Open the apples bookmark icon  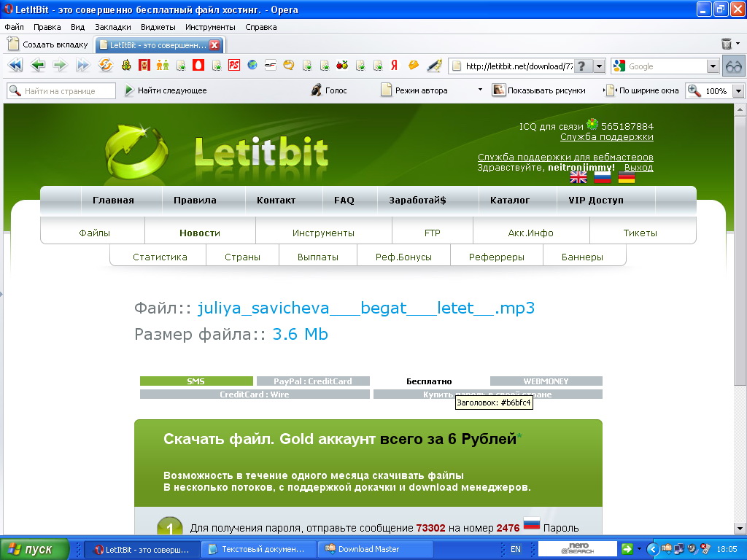tap(342, 65)
